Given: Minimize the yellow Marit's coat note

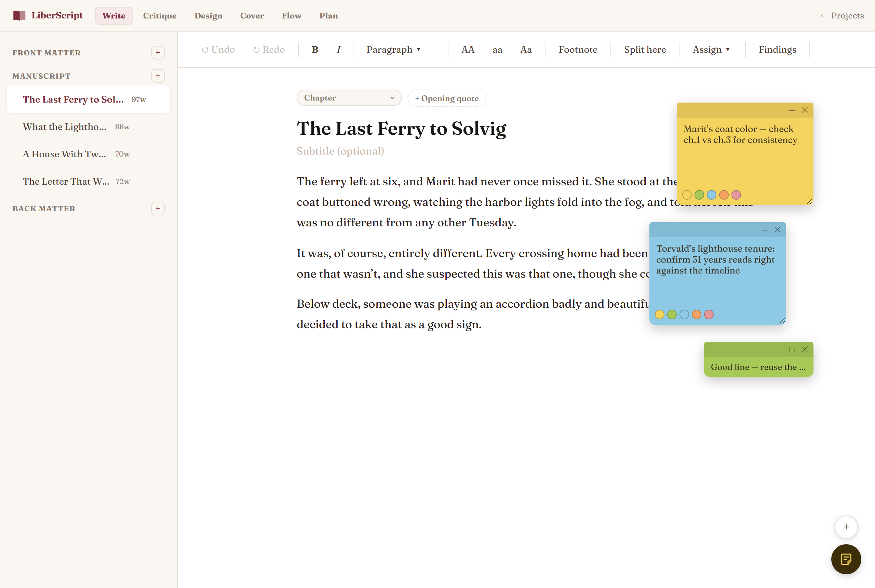Looking at the screenshot, I should pyautogui.click(x=792, y=110).
